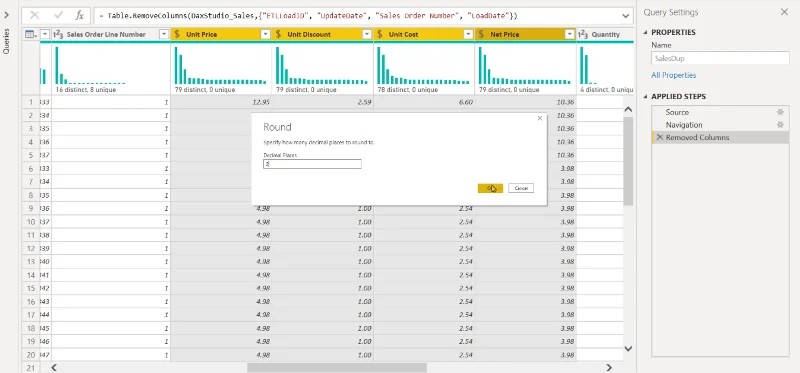Open Net Price column filter dropdown
800x373 pixels.
[569, 34]
